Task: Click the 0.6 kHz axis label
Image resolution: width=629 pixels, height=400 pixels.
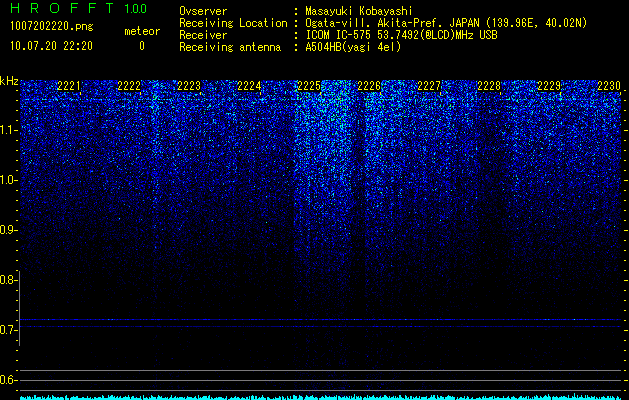Action: pyautogui.click(x=8, y=380)
